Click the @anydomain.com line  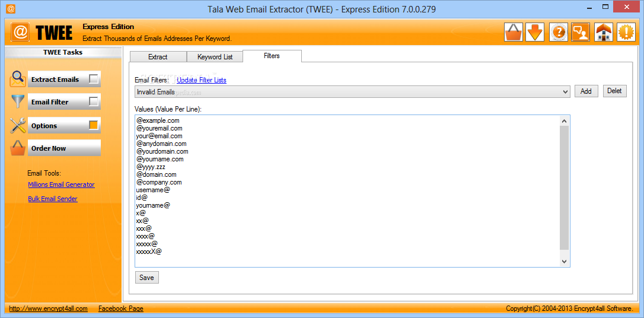(x=161, y=144)
